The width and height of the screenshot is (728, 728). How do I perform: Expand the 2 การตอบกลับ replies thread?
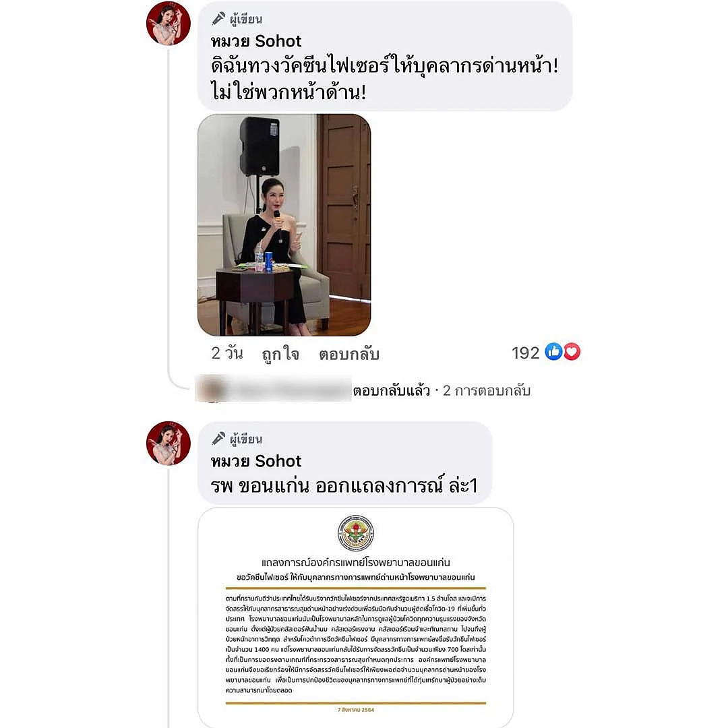(x=486, y=390)
